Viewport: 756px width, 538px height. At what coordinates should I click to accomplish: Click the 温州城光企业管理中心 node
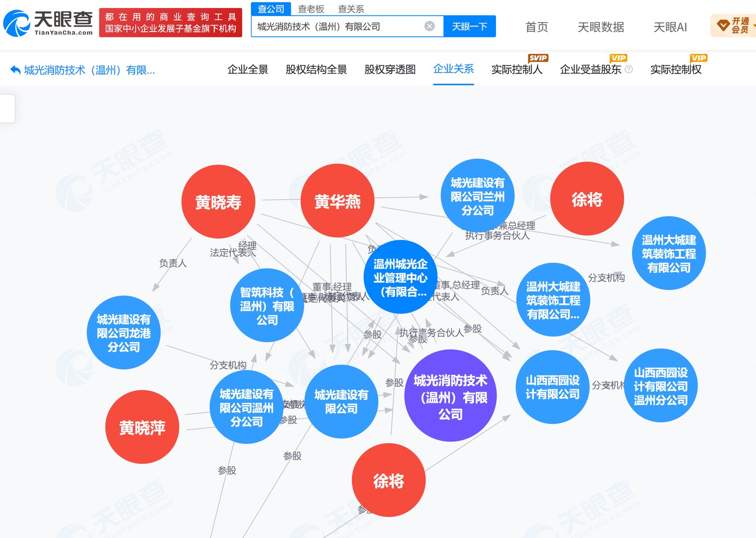pos(400,277)
